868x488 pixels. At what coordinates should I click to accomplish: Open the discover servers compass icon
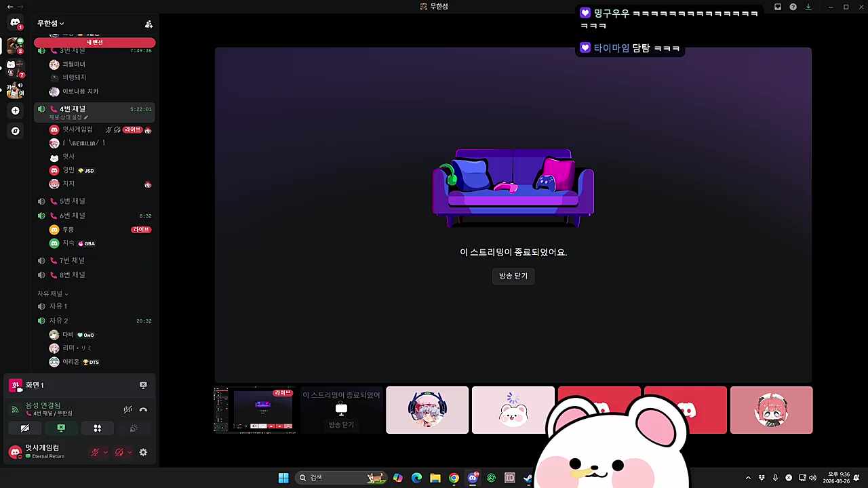15,131
